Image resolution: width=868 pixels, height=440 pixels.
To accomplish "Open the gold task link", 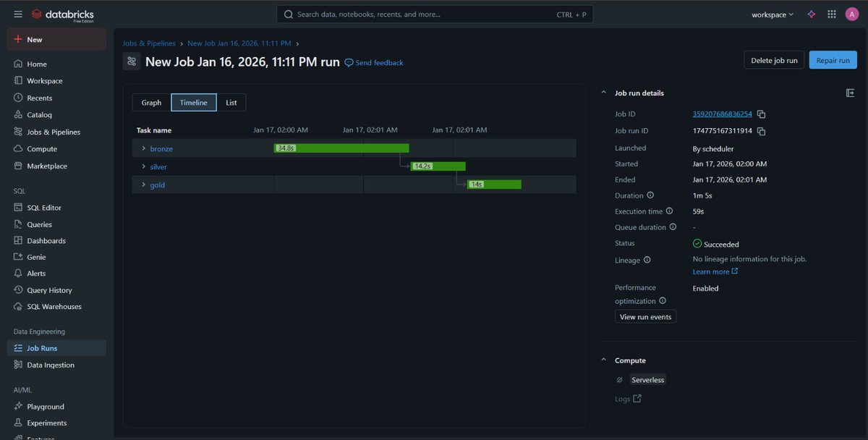I will (x=158, y=185).
